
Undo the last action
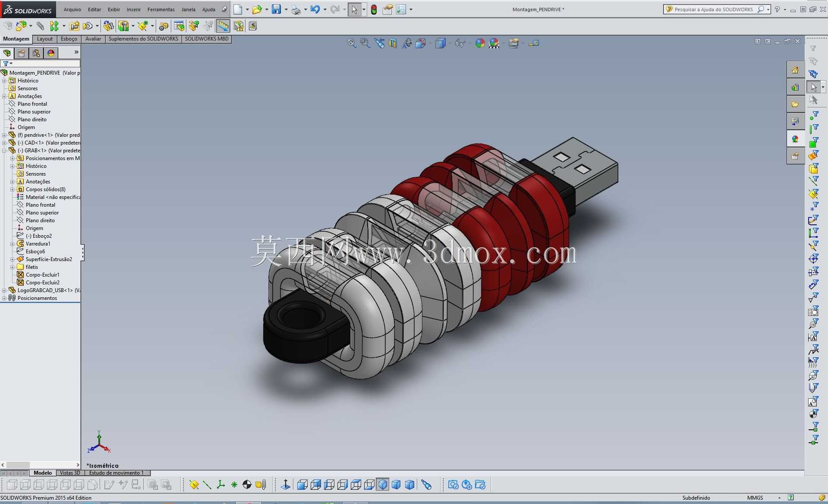pyautogui.click(x=315, y=9)
